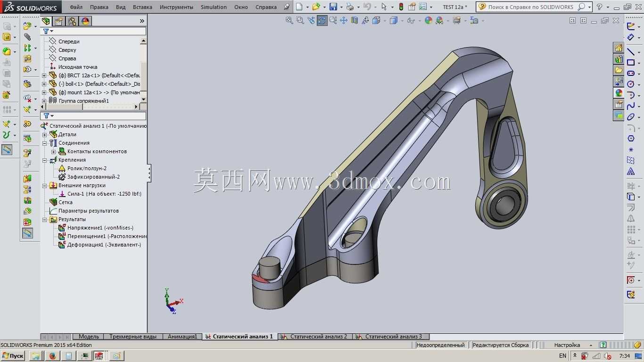Click the New document icon
The image size is (644, 362).
click(299, 7)
